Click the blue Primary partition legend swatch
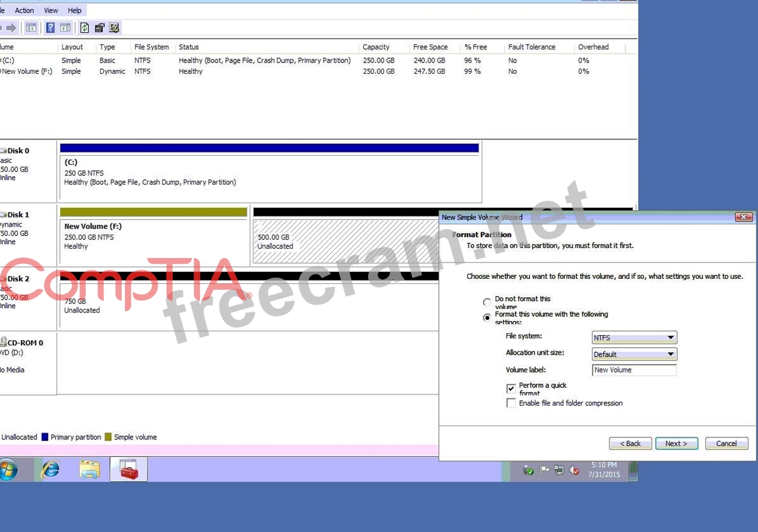The height and width of the screenshot is (532, 758). tap(44, 437)
